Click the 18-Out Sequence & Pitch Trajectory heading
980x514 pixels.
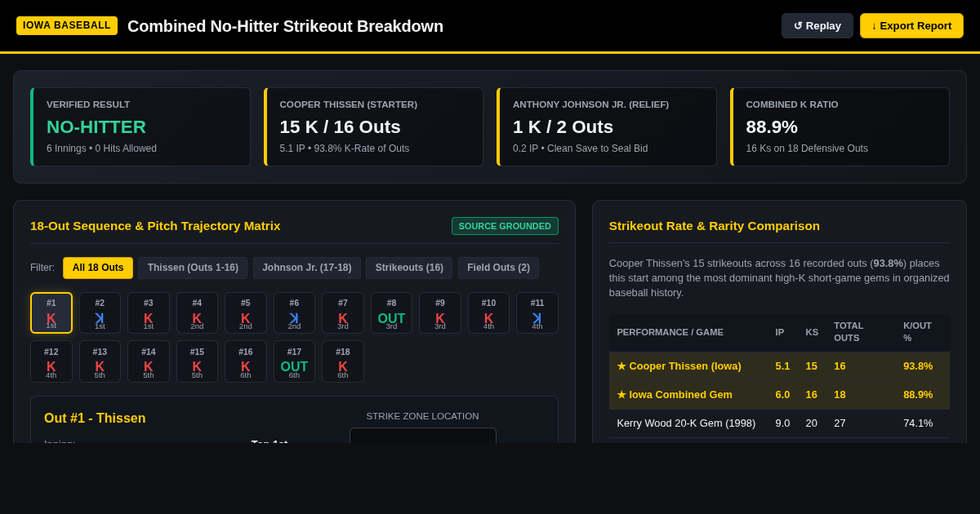point(155,225)
